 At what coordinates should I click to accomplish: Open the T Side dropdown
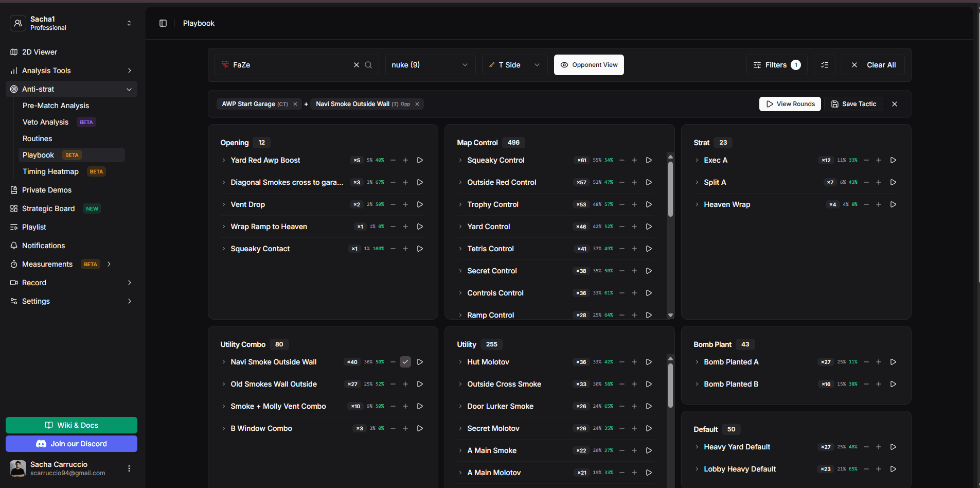pyautogui.click(x=514, y=65)
